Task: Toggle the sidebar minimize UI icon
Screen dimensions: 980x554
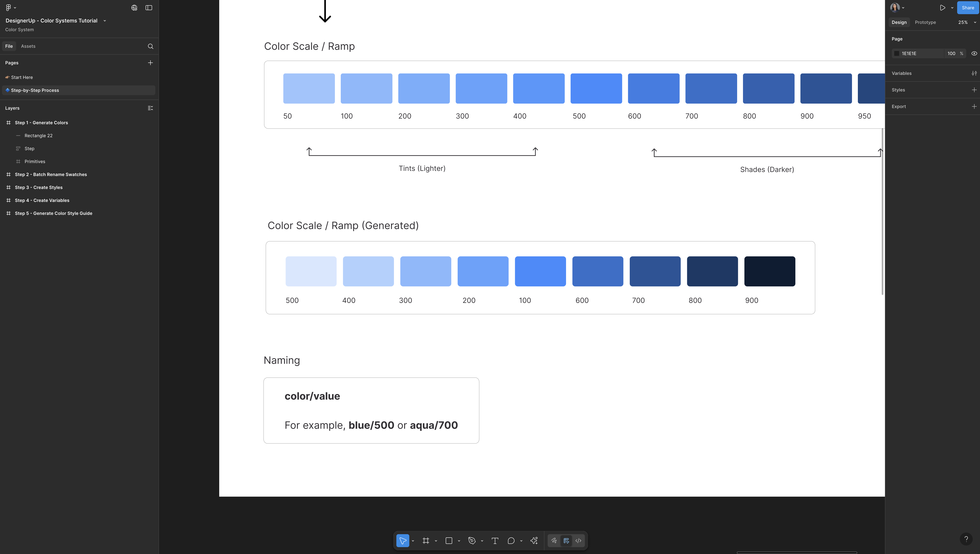Action: coord(149,8)
